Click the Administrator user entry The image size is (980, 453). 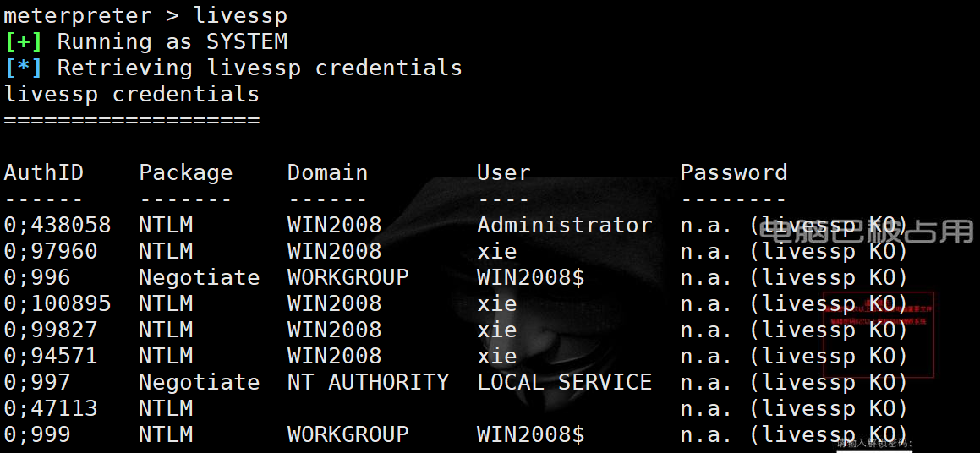click(564, 225)
